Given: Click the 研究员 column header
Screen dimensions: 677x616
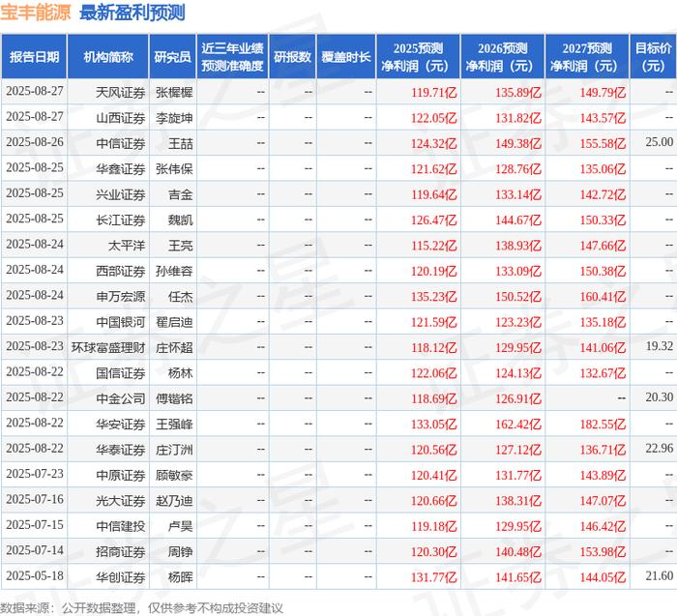Looking at the screenshot, I should [173, 56].
